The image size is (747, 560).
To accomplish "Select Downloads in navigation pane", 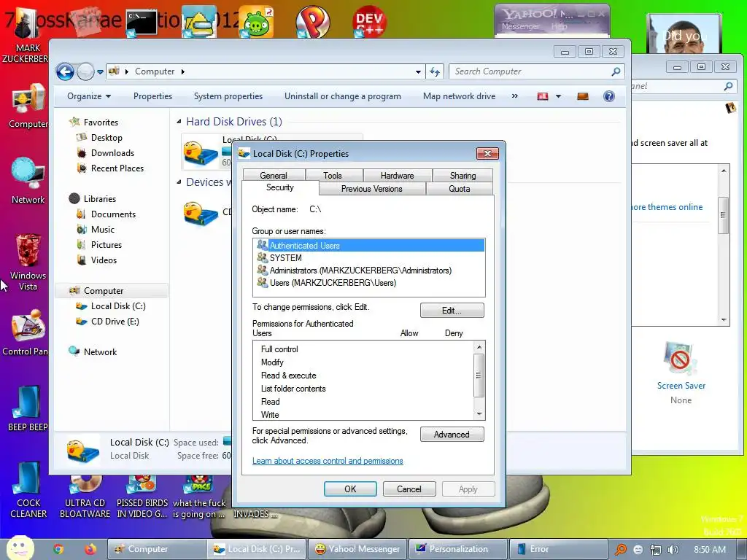I will pos(112,153).
